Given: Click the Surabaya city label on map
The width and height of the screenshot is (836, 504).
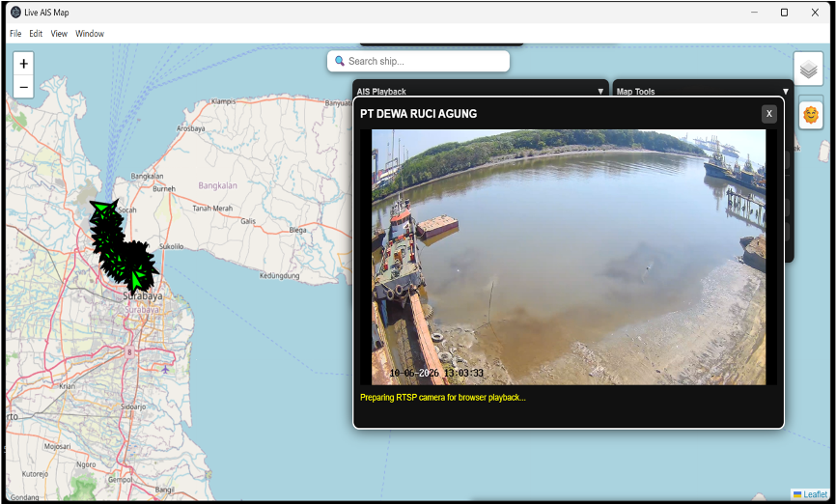Looking at the screenshot, I should 142,296.
